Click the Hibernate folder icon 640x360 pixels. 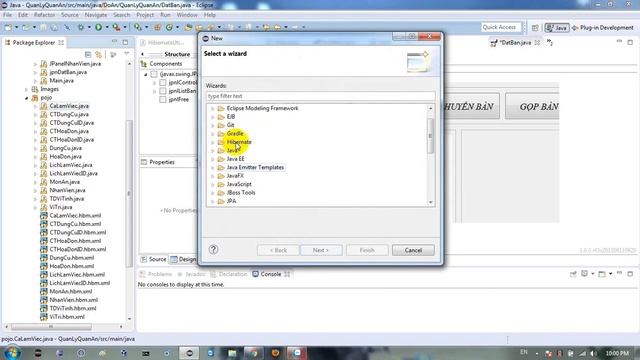point(221,142)
